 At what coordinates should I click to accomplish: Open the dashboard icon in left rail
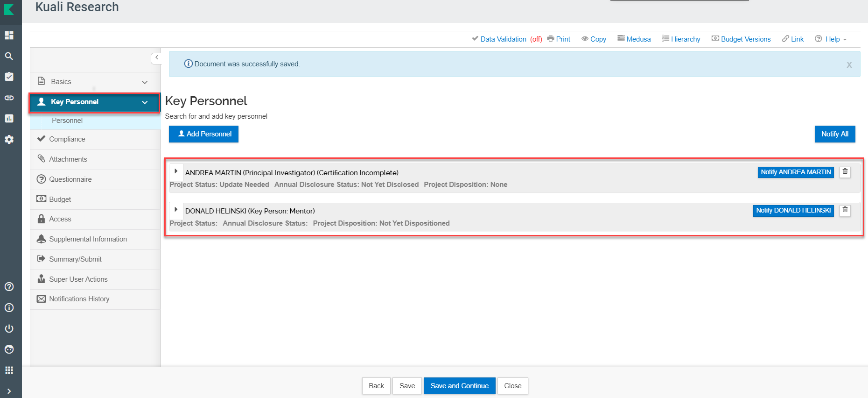[9, 36]
